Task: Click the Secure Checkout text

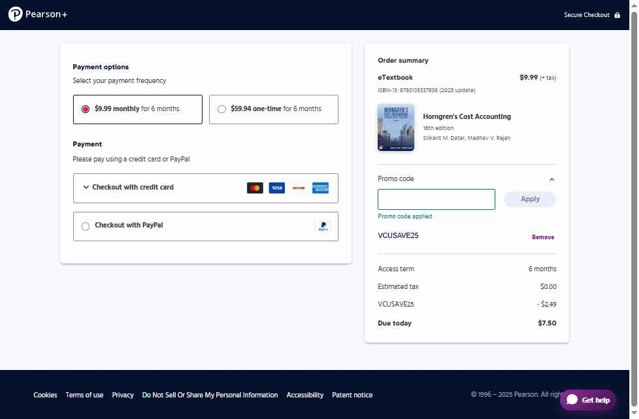Action: point(586,15)
